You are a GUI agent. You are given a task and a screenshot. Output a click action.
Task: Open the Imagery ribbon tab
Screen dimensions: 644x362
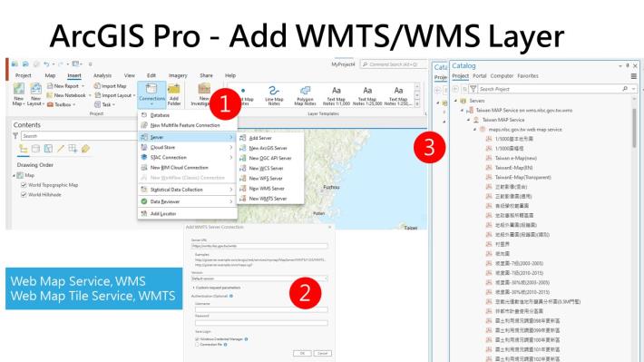pyautogui.click(x=178, y=75)
